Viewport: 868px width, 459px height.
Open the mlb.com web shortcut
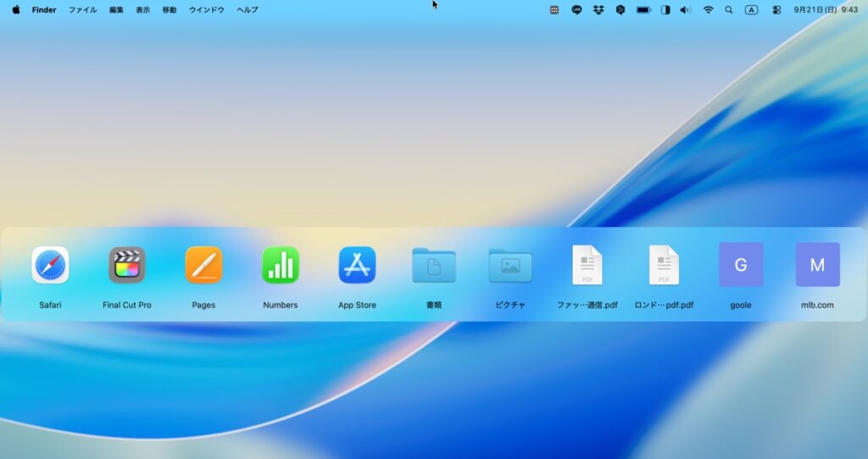817,265
